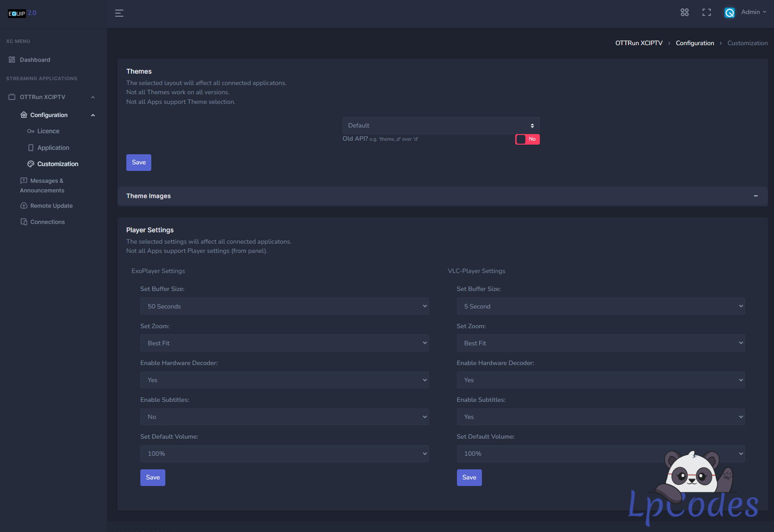Open Dashboard from the sidebar
Viewport: 774px width, 532px height.
35,60
